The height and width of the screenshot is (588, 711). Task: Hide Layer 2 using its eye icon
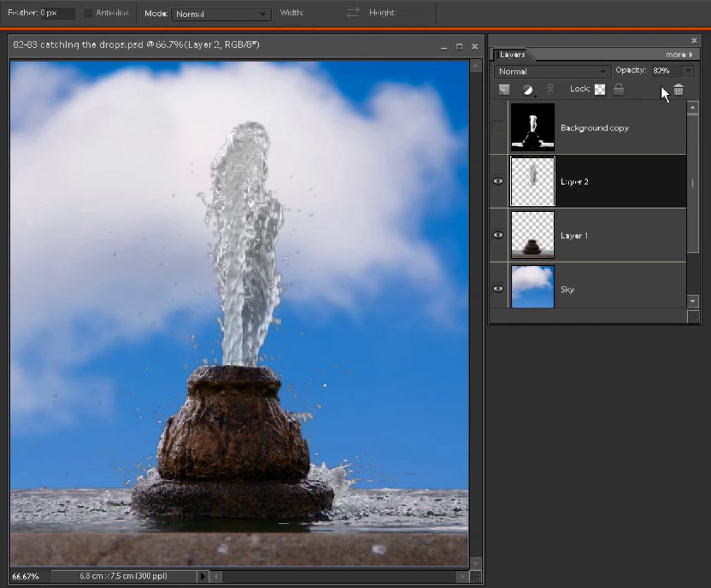(x=498, y=181)
